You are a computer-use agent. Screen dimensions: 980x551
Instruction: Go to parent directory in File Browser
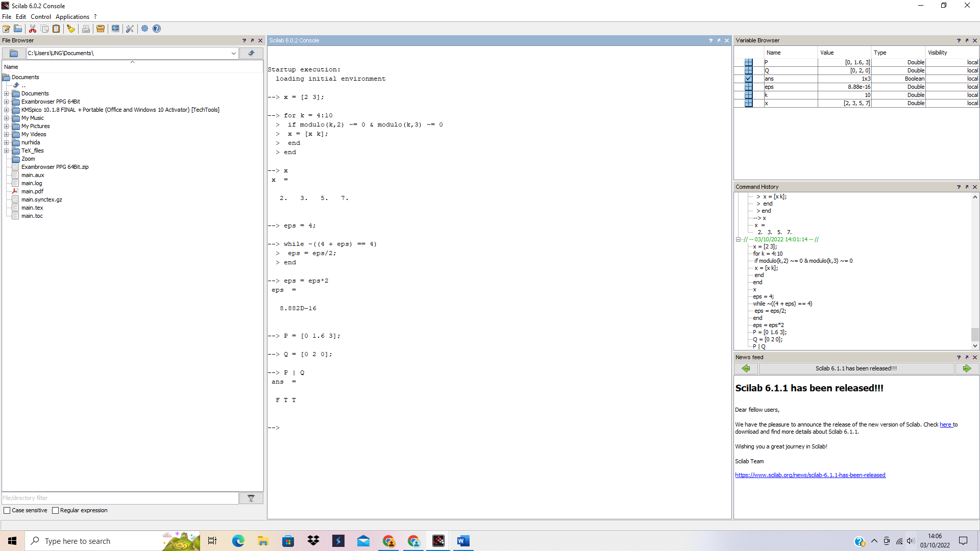251,53
